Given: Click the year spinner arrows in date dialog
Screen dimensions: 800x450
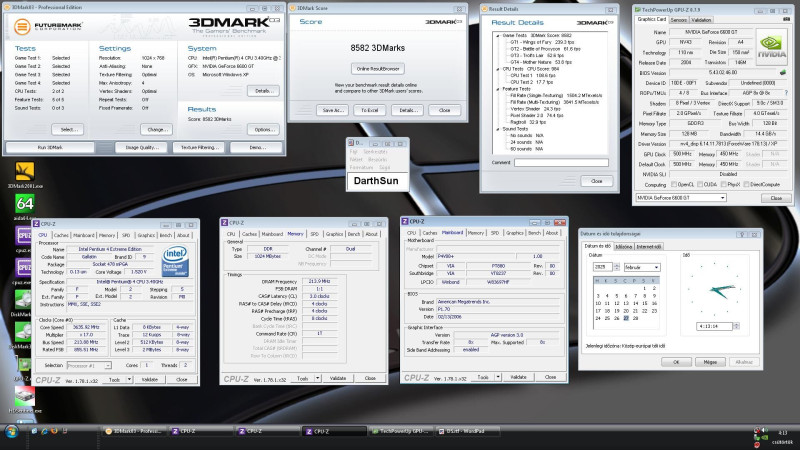Looking at the screenshot, I should [616, 267].
